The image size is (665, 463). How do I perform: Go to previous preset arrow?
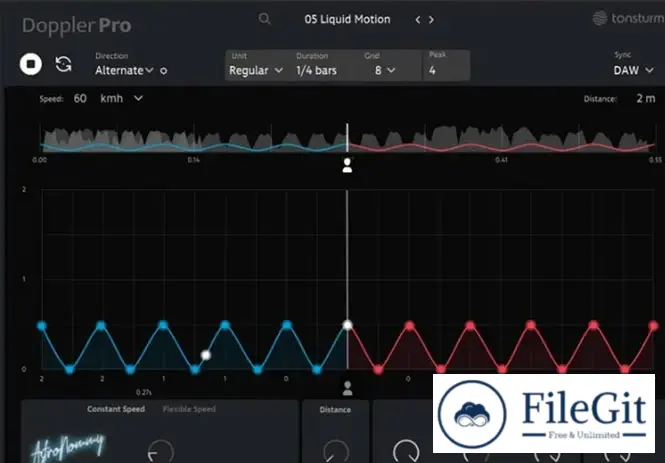pyautogui.click(x=418, y=20)
